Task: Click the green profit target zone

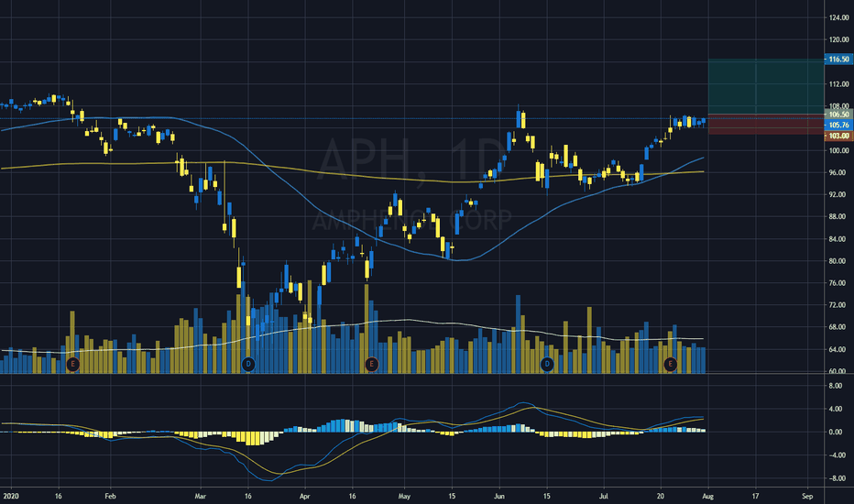Action: pos(766,87)
